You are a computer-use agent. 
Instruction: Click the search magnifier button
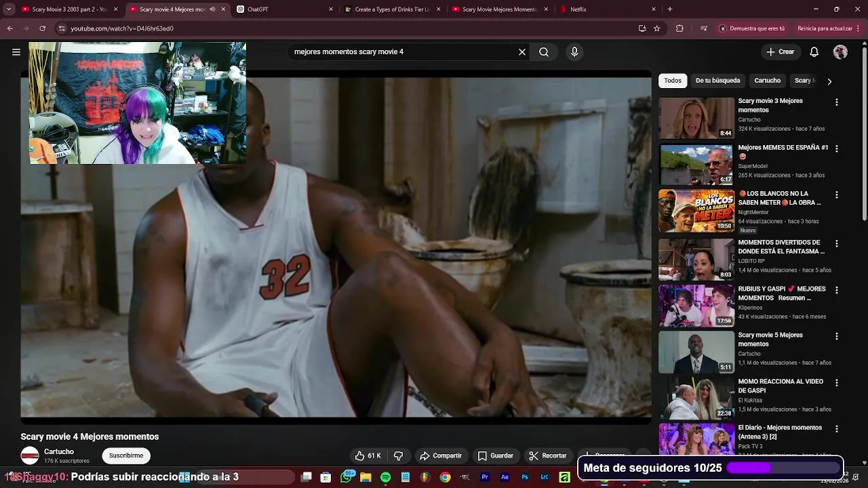tap(544, 52)
